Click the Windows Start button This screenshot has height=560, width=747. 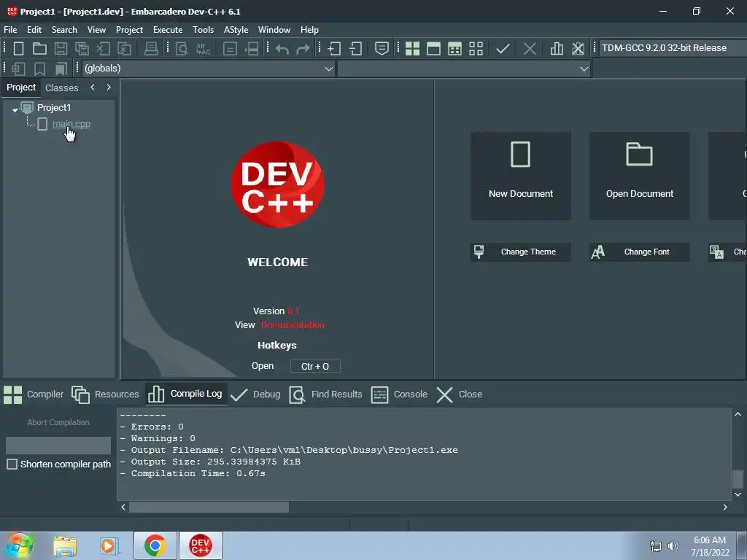[x=19, y=545]
